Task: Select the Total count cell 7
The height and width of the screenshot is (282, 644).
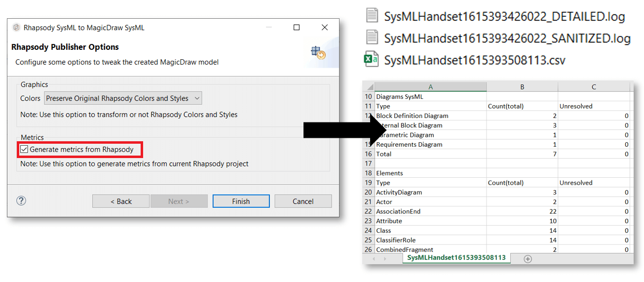Action: (x=522, y=154)
